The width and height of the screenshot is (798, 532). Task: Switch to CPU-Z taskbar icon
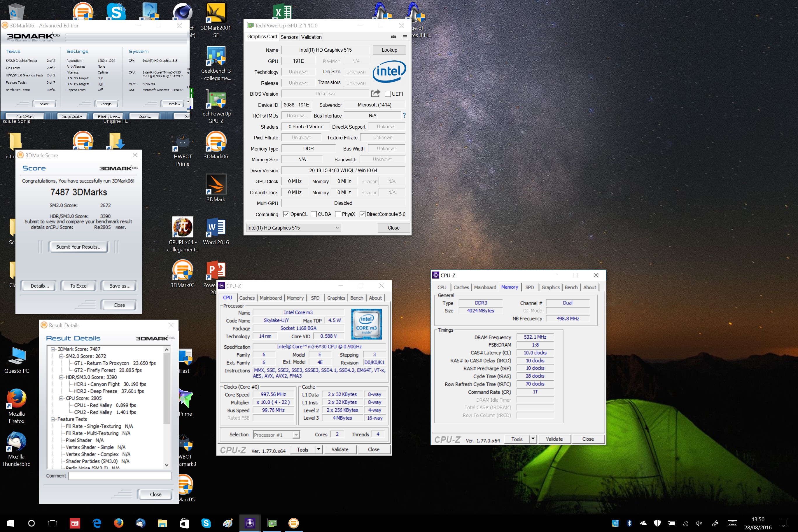click(x=250, y=523)
